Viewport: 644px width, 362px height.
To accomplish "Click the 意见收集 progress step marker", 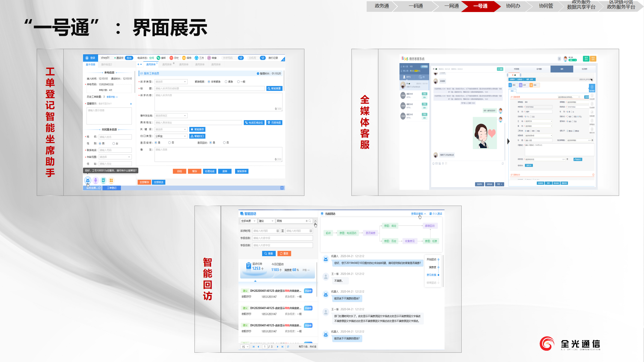I will pyautogui.click(x=438, y=275).
